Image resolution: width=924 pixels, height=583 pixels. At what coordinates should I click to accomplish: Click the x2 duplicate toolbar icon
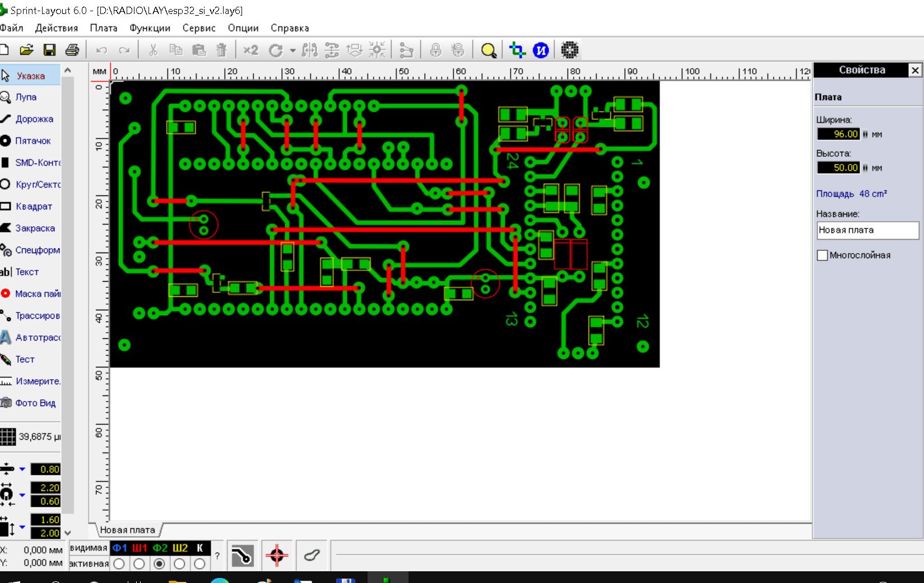point(250,50)
